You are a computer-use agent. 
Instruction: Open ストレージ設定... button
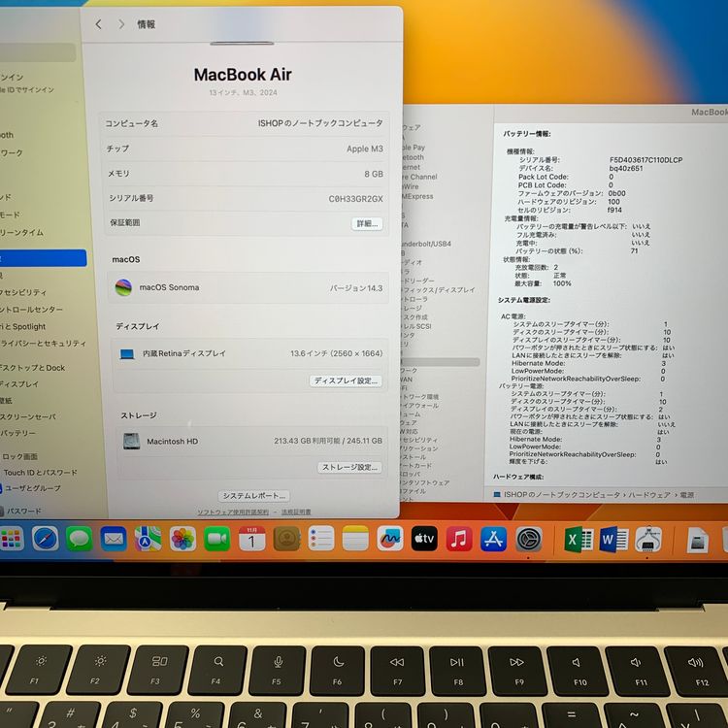point(349,467)
